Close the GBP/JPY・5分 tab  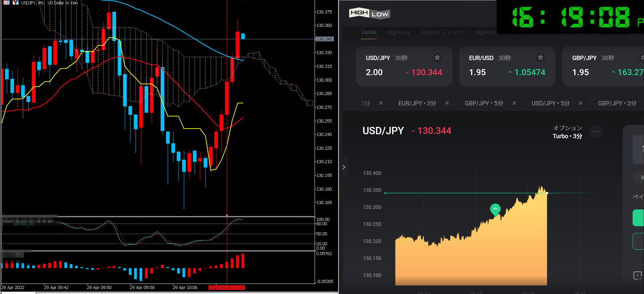tap(514, 103)
